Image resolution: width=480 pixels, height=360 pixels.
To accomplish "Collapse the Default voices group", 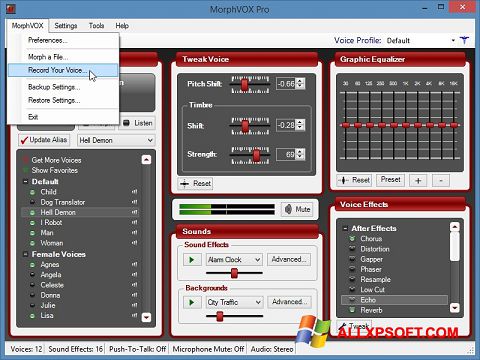I will (25, 182).
